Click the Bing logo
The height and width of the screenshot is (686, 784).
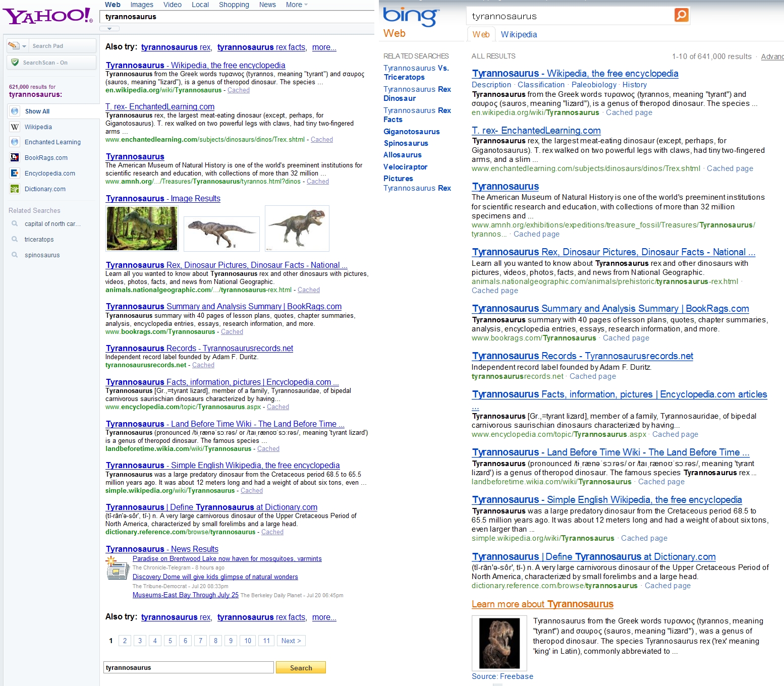click(x=411, y=16)
